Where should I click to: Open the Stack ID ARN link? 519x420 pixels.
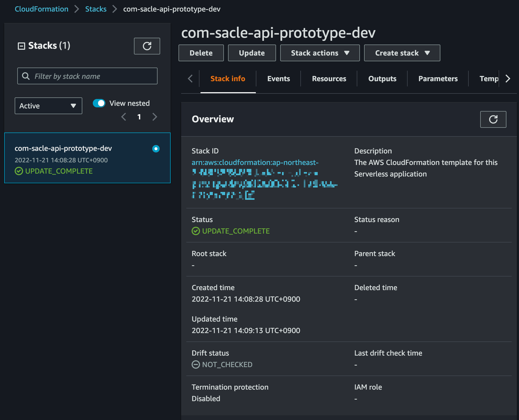pyautogui.click(x=255, y=162)
